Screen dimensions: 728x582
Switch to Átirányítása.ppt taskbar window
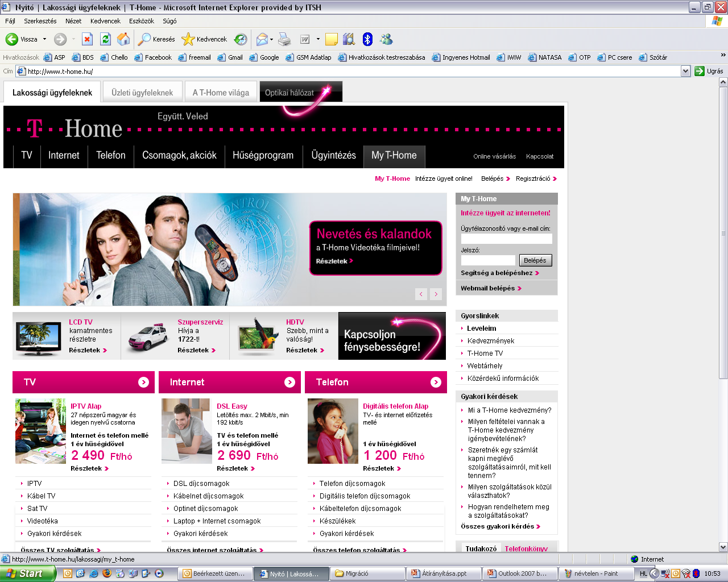pos(444,573)
